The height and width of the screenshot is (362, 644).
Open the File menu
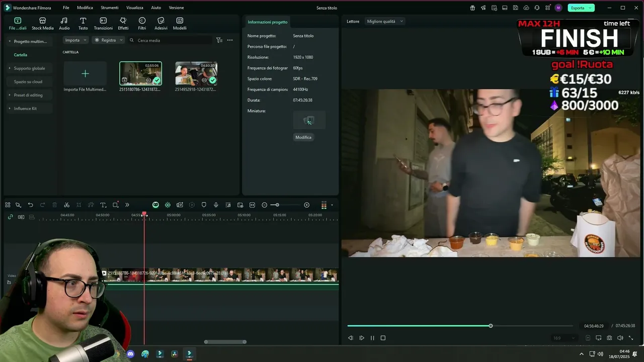66,8
